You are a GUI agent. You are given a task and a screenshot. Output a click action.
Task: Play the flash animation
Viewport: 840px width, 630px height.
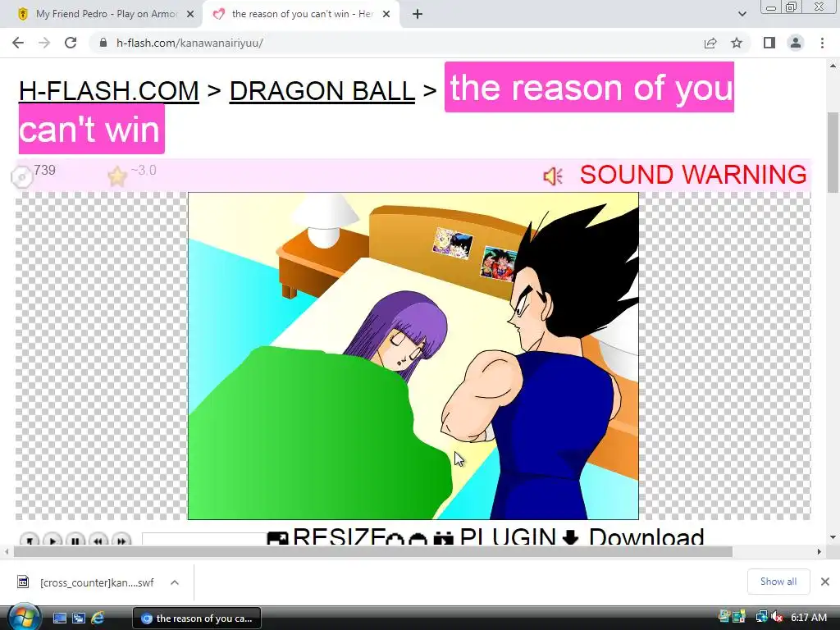pyautogui.click(x=52, y=540)
